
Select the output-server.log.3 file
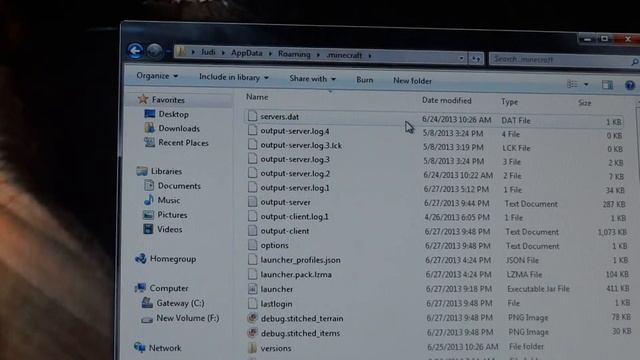(295, 160)
